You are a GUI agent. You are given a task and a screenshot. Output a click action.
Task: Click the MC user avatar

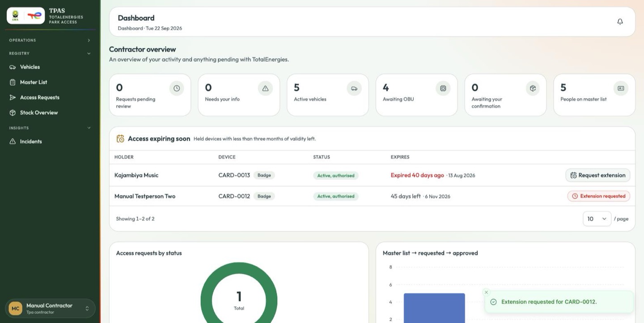(16, 308)
